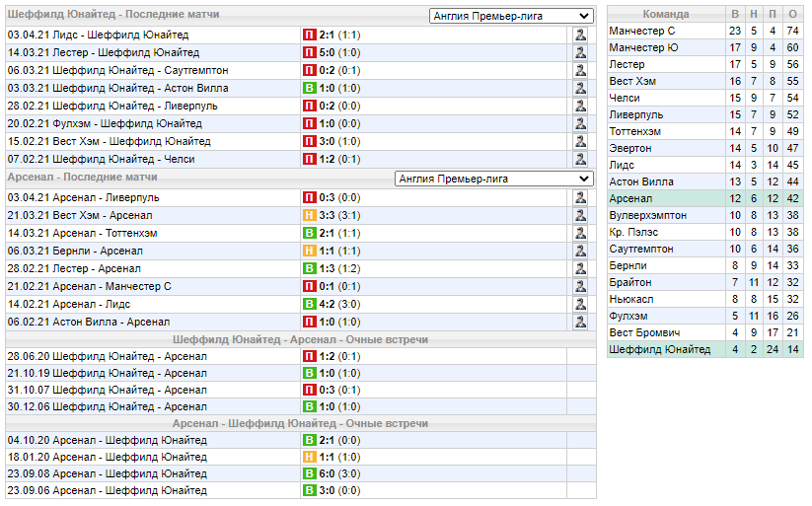812x506 pixels.
Task: Click Кр. Пэлэс in standings table
Action: pos(633,232)
